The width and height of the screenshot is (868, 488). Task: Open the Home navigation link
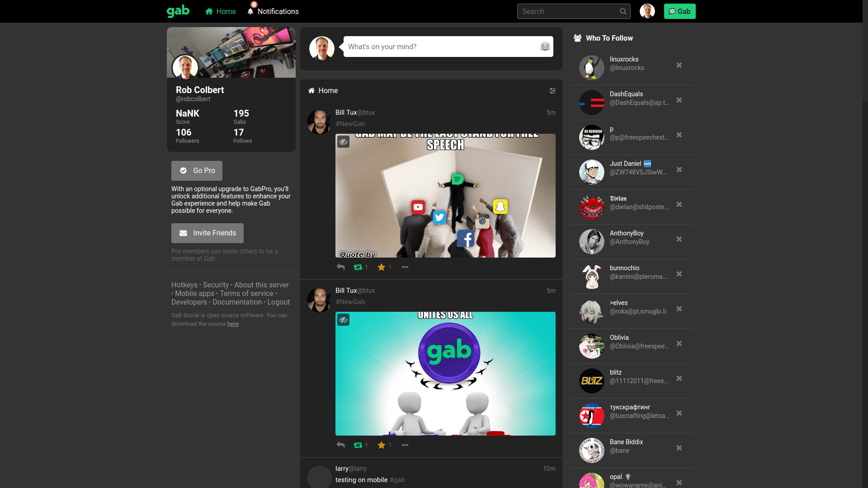(x=221, y=11)
